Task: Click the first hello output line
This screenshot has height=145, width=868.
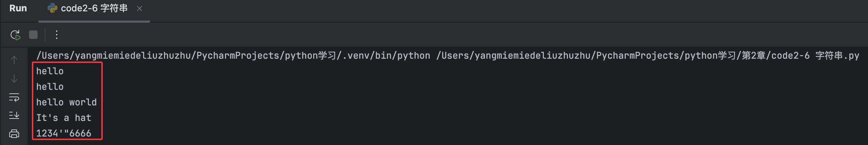Action: [50, 71]
